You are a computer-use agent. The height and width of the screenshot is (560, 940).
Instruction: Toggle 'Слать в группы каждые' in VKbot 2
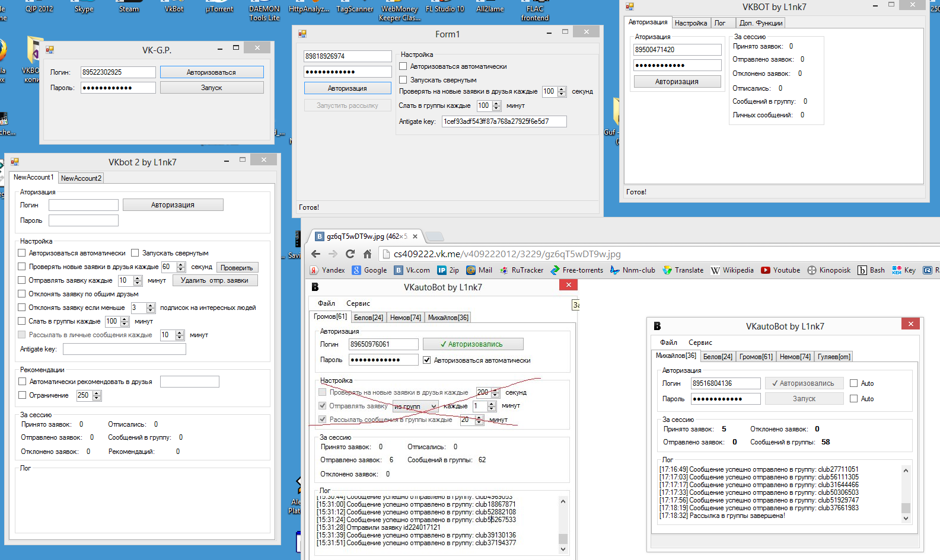click(x=22, y=321)
